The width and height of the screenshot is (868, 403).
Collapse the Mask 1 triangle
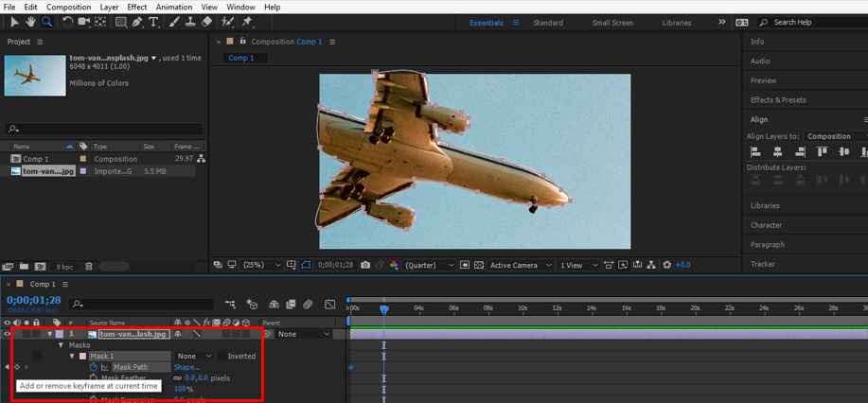point(72,356)
